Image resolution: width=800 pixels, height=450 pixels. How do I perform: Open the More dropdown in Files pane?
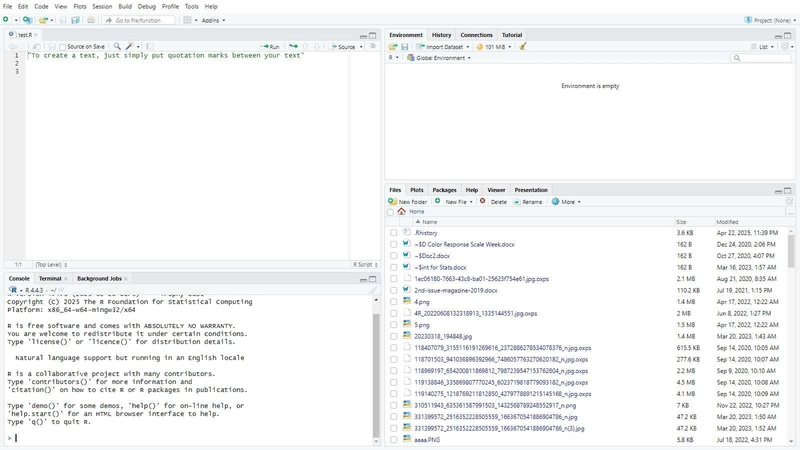(566, 202)
